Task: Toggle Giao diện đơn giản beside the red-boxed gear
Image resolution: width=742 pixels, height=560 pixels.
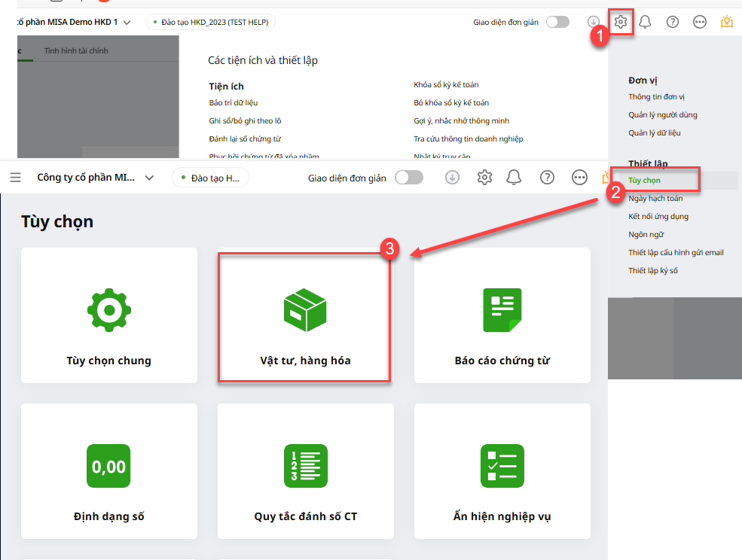Action: [557, 22]
